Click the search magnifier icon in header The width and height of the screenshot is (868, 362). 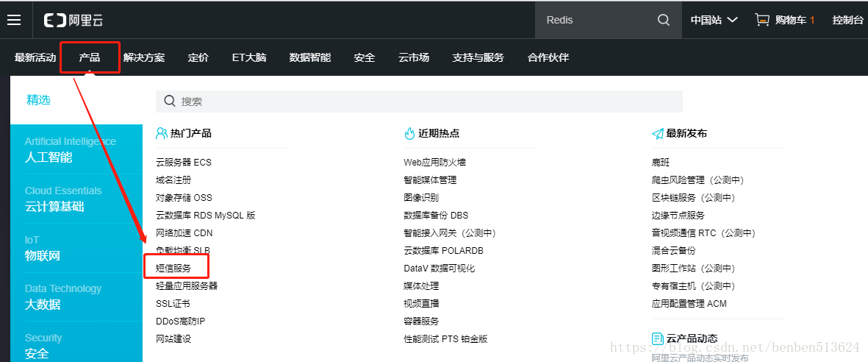663,20
